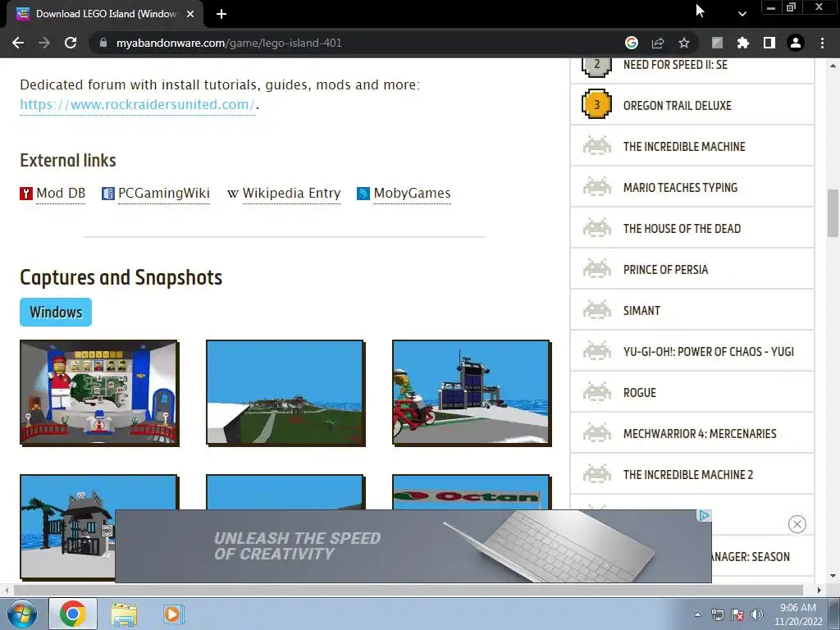The width and height of the screenshot is (840, 630).
Task: Go back using the browser back arrow
Action: [x=18, y=43]
